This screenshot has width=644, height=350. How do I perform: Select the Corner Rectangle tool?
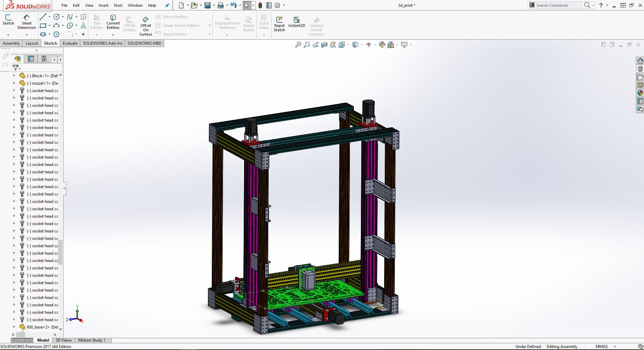click(x=43, y=26)
